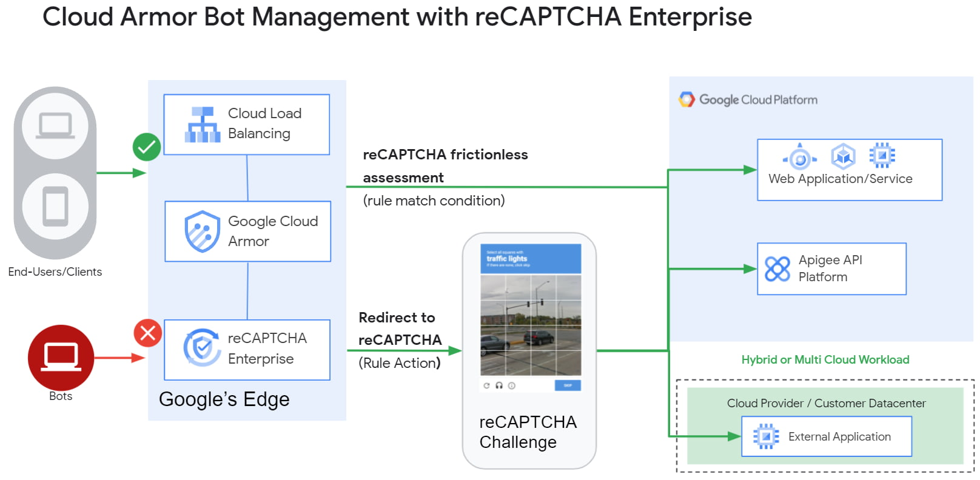The image size is (980, 480).
Task: Click the Cloud Load Balancing icon
Action: click(203, 125)
